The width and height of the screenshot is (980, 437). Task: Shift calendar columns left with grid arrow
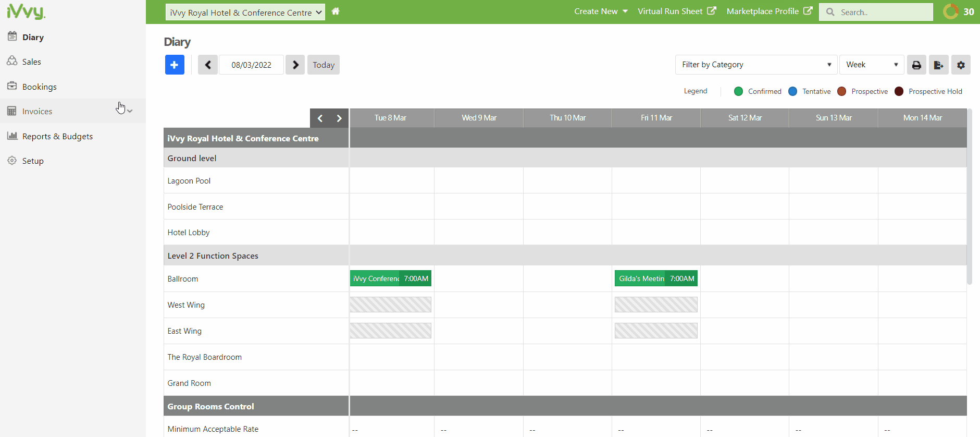(320, 118)
